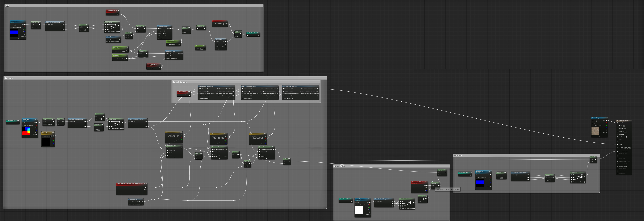
Task: Click Add Input on Make Float3 in Location group
Action: 574,182
